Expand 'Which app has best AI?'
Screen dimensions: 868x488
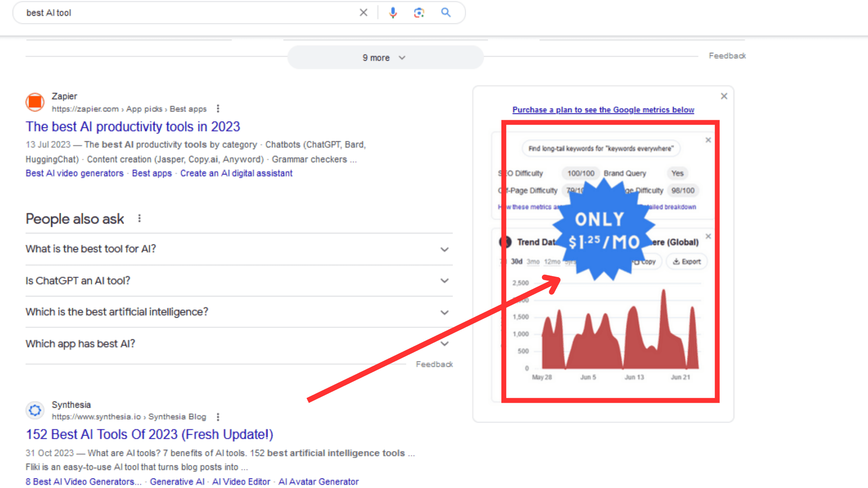[x=444, y=343]
